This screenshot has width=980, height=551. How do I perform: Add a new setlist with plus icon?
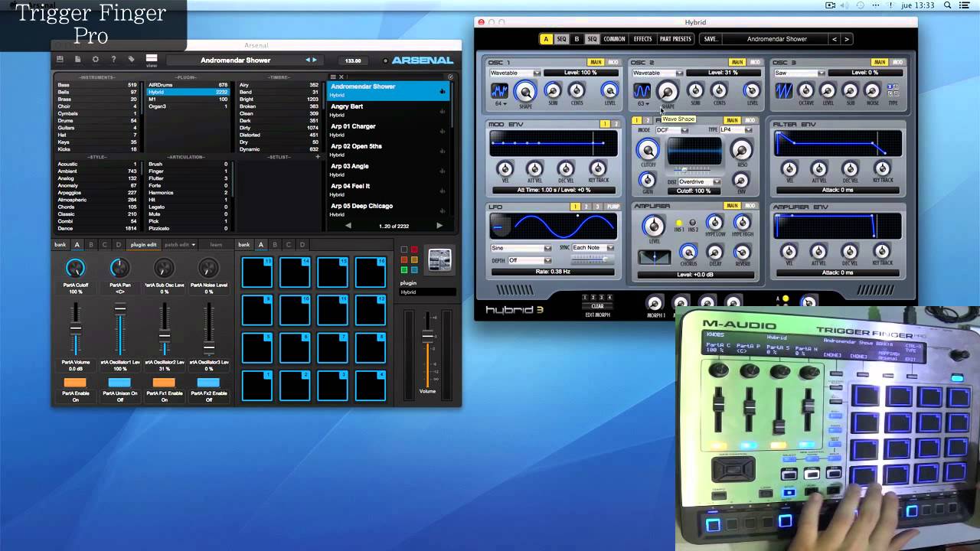(318, 157)
